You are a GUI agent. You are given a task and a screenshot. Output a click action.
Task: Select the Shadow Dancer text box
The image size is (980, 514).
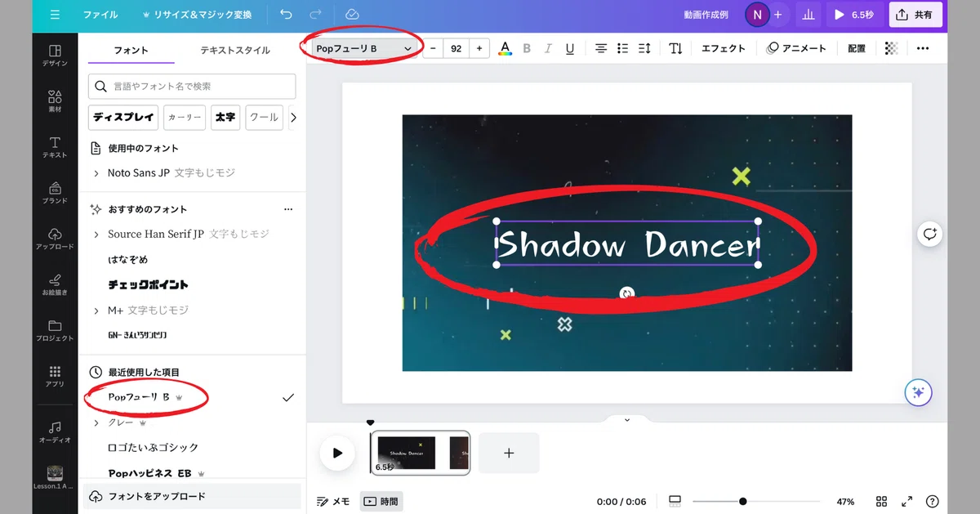(x=627, y=244)
